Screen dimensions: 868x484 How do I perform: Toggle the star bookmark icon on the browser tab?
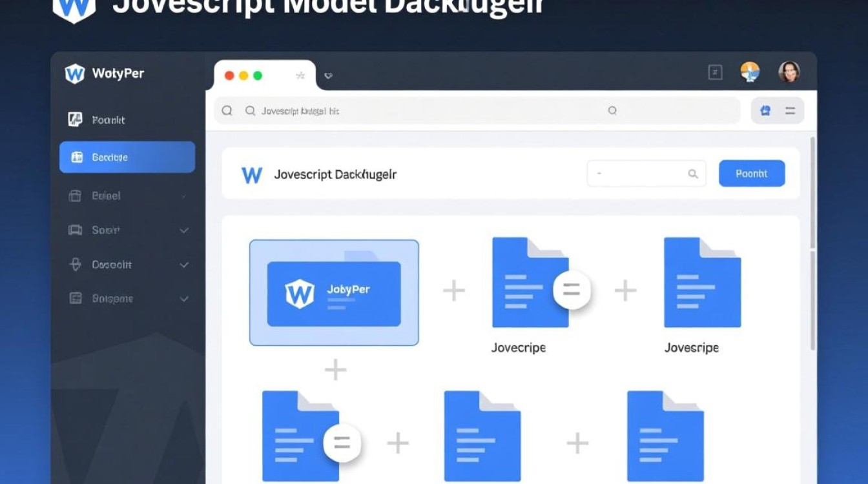(x=300, y=76)
